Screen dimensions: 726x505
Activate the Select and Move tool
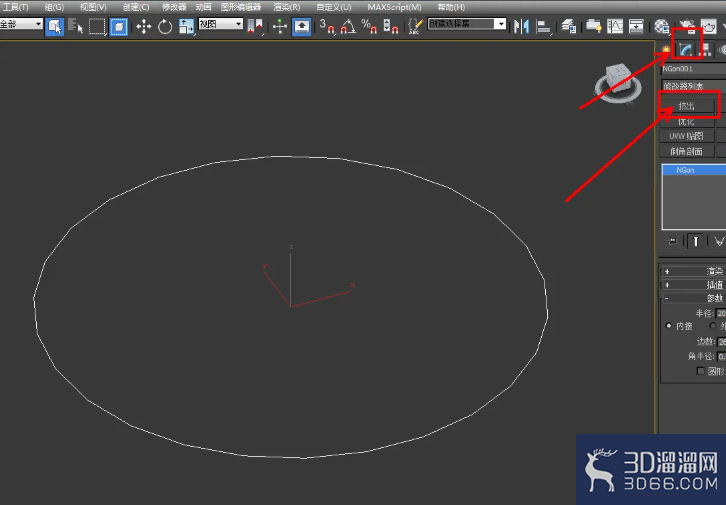coord(144,26)
